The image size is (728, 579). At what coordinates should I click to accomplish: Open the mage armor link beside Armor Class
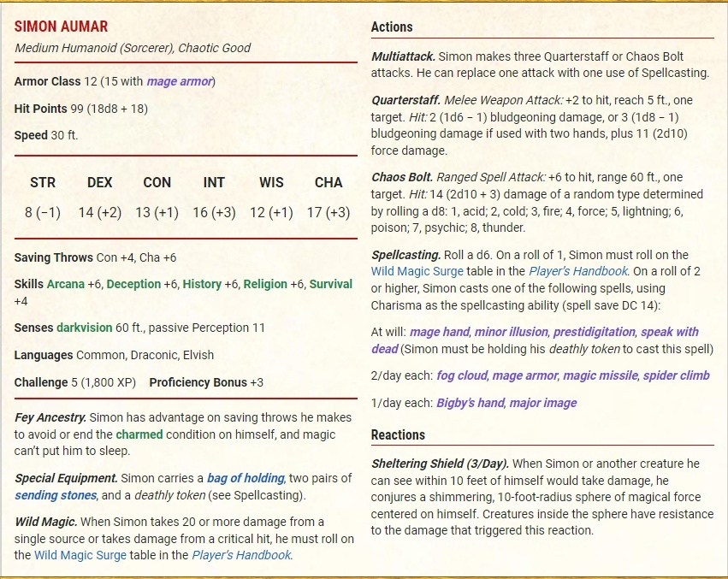click(x=180, y=82)
